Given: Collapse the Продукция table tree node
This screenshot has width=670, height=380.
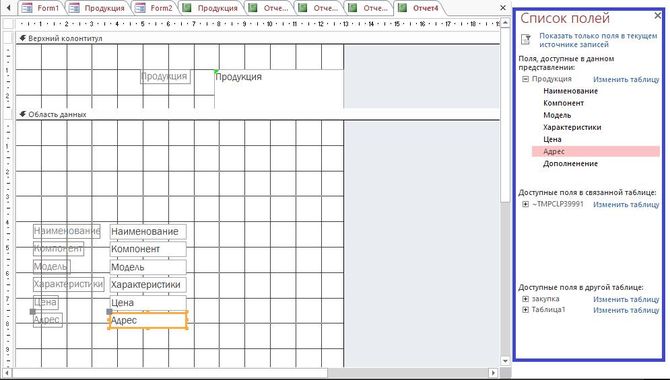Looking at the screenshot, I should click(x=526, y=79).
